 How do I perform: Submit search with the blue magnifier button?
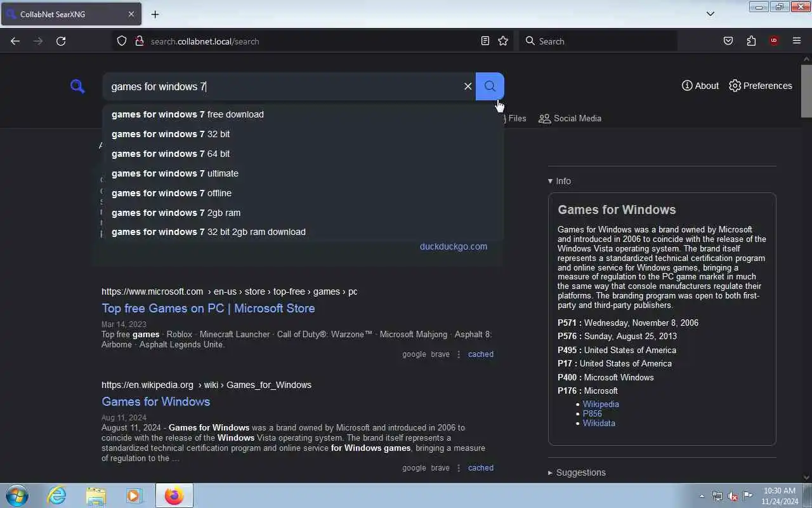click(490, 86)
